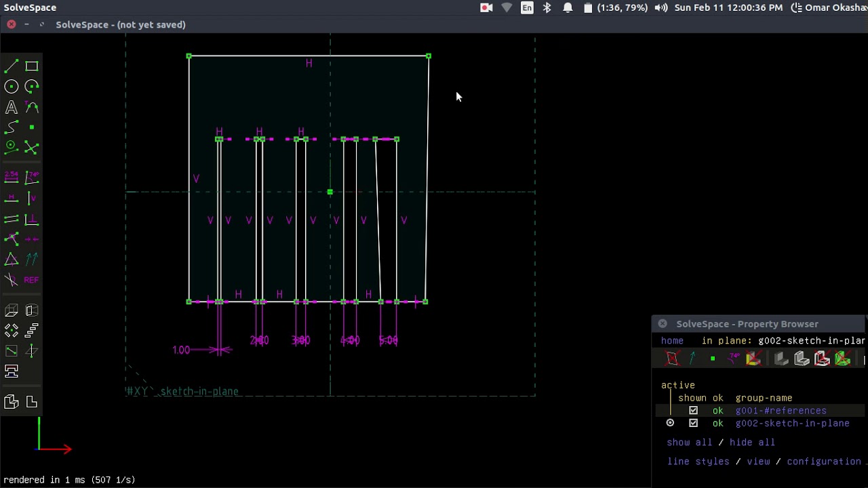The height and width of the screenshot is (488, 868).
Task: Select the rectangle sketch tool
Action: click(32, 66)
